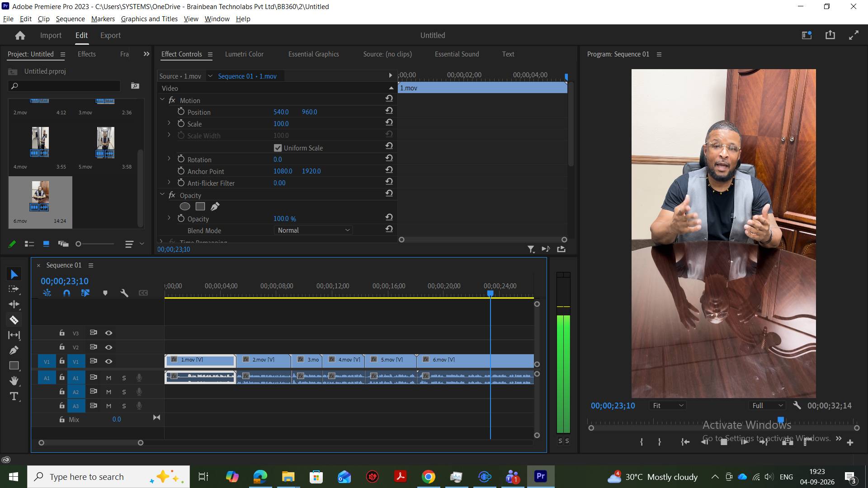Open the Blend Mode dropdown
The height and width of the screenshot is (488, 868).
pyautogui.click(x=313, y=230)
